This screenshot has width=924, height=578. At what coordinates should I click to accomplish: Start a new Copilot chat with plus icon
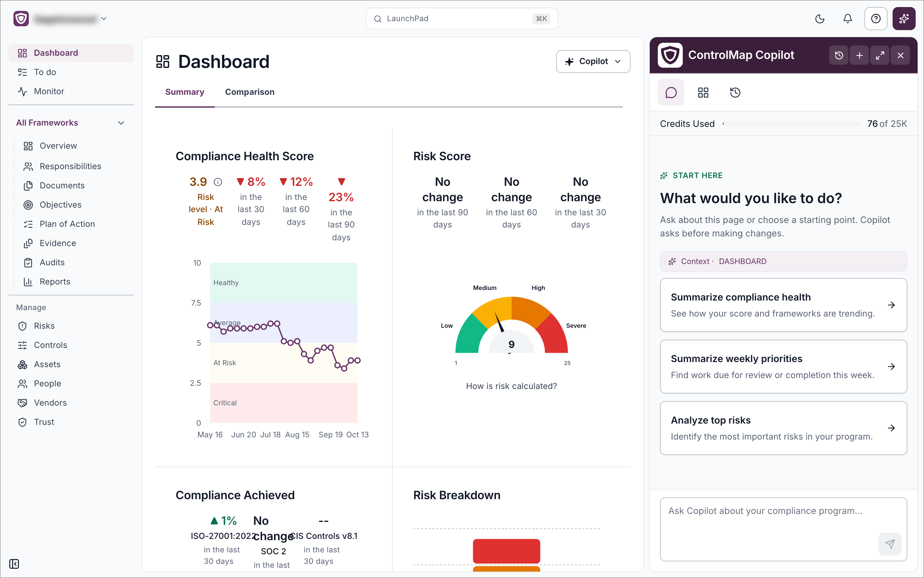click(859, 55)
